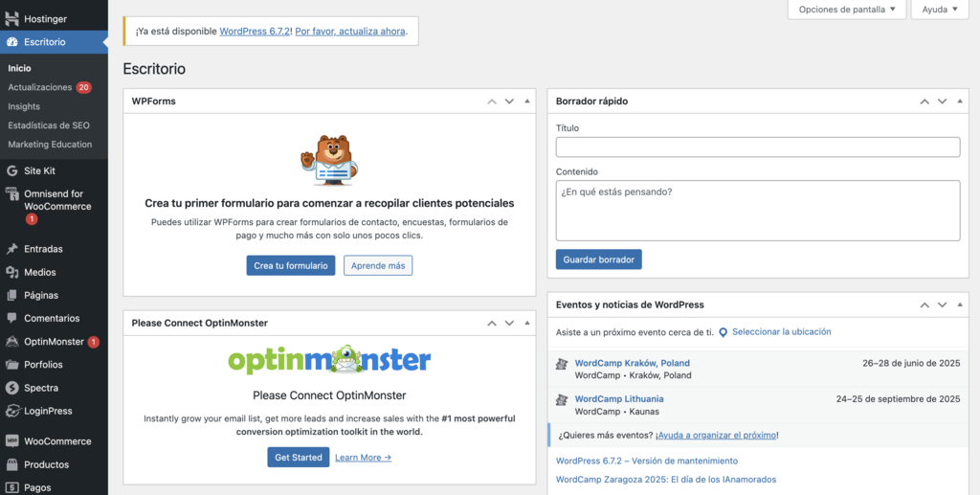Click the Título input field

pos(757,146)
